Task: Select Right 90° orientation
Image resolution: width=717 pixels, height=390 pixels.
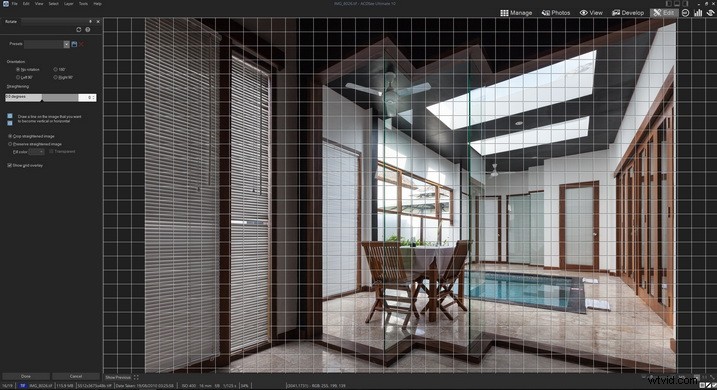Action: pyautogui.click(x=63, y=77)
